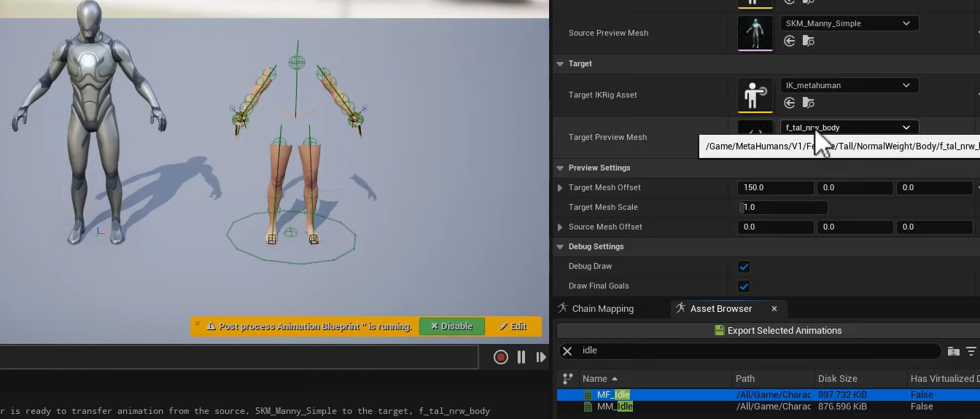
Task: Toggle the Draw Final Goals checkbox
Action: pyautogui.click(x=744, y=286)
